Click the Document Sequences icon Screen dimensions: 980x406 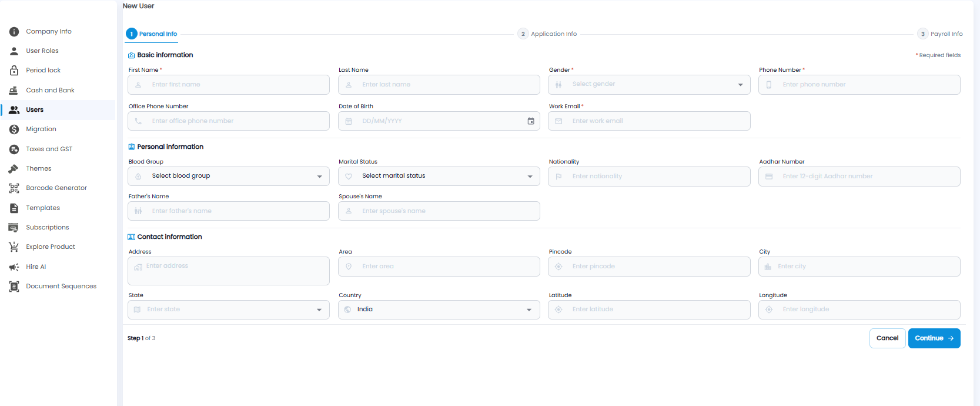14,287
